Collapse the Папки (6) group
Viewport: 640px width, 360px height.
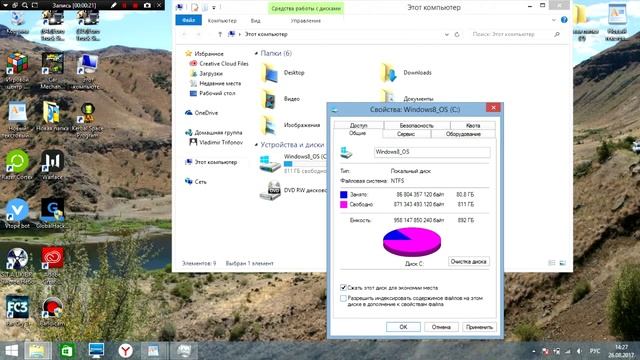coord(256,53)
